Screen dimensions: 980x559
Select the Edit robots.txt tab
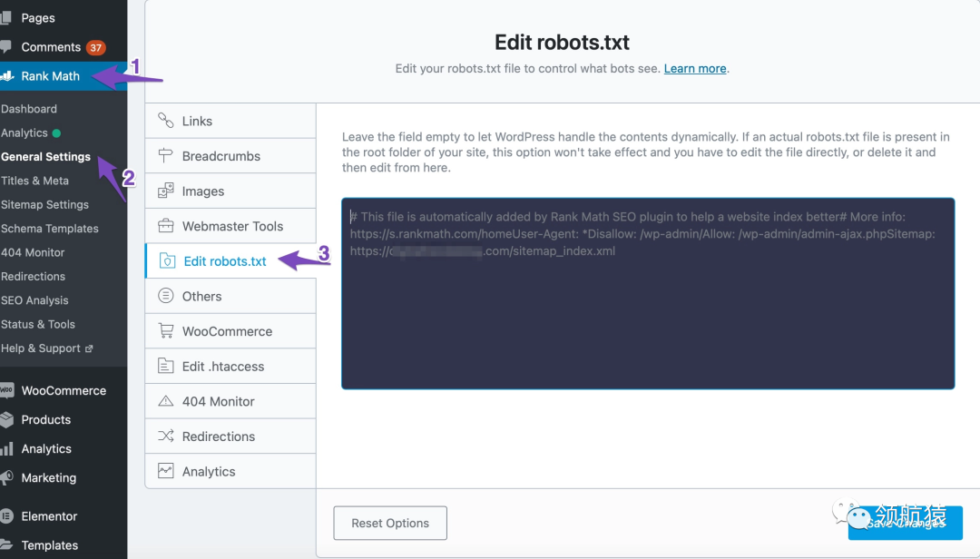pyautogui.click(x=224, y=261)
